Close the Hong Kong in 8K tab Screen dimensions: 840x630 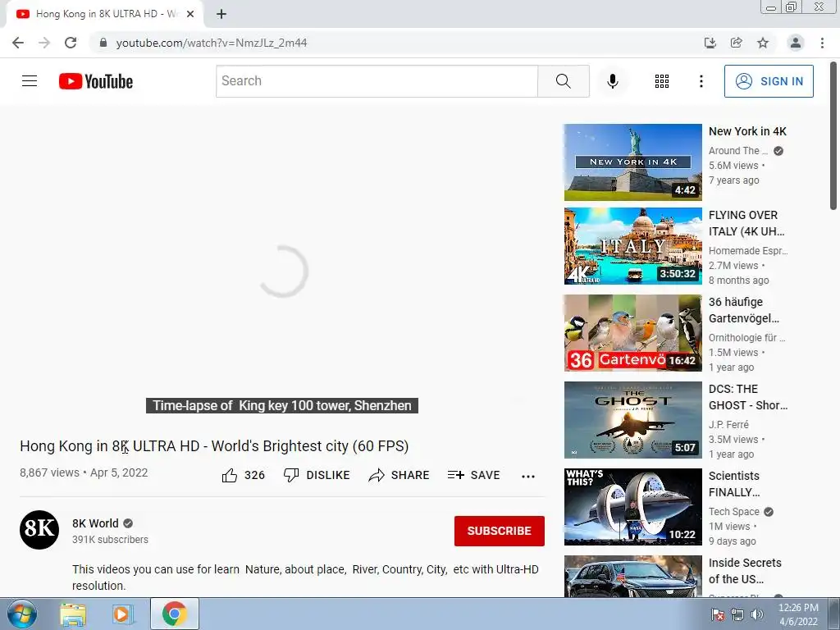[190, 15]
